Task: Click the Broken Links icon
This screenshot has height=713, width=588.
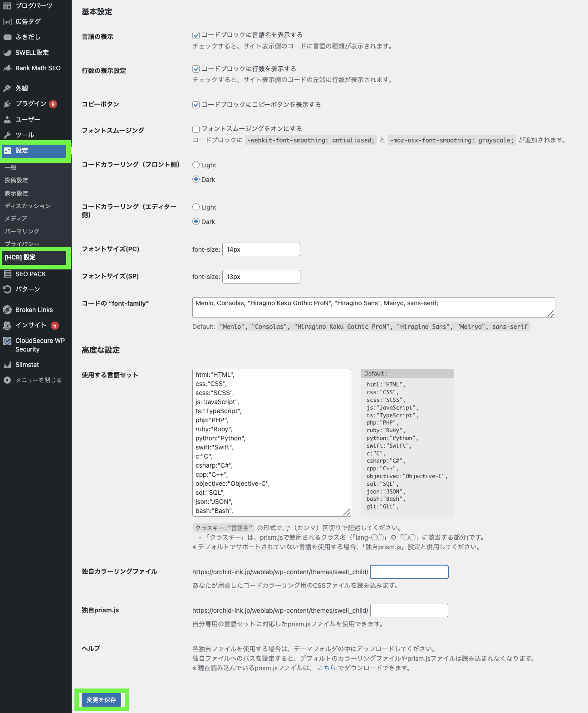Action: [x=7, y=310]
